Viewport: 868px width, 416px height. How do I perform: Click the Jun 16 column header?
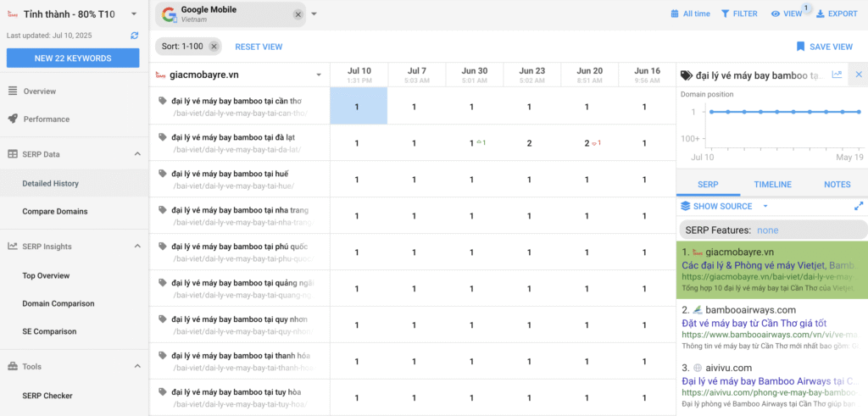point(647,75)
